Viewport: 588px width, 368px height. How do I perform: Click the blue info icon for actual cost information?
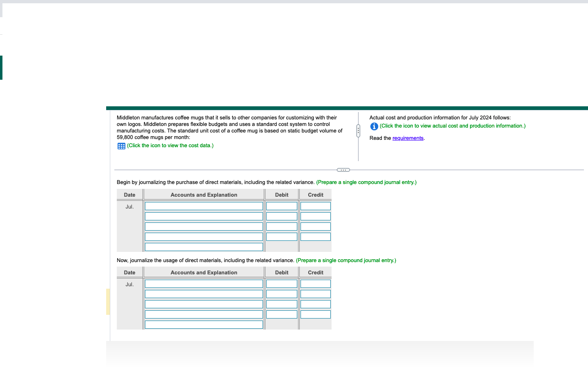[x=374, y=126]
